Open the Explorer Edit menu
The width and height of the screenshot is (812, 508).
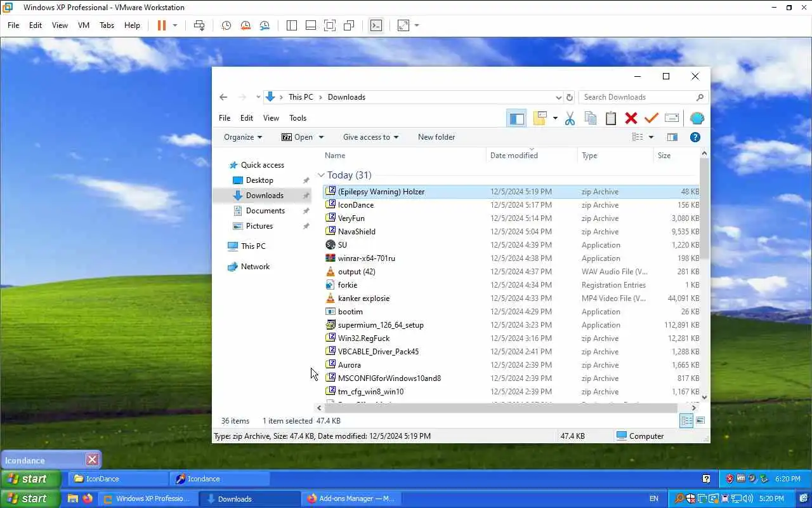tap(247, 118)
